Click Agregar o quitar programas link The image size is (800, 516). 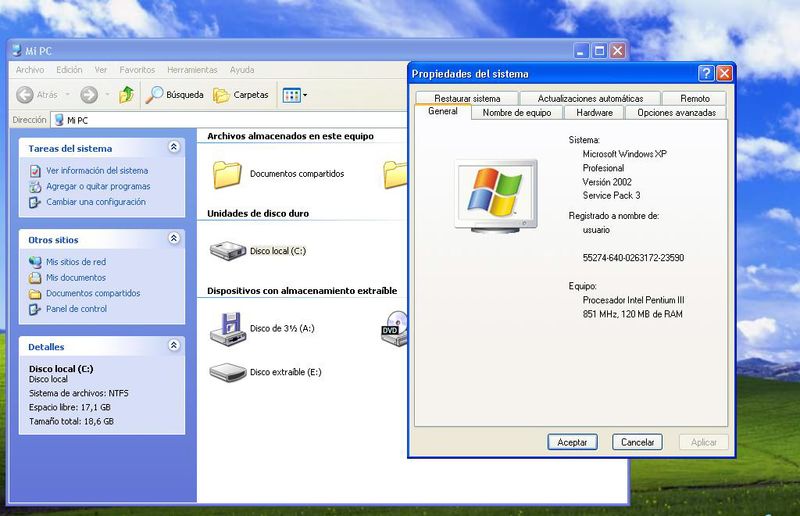pos(98,186)
